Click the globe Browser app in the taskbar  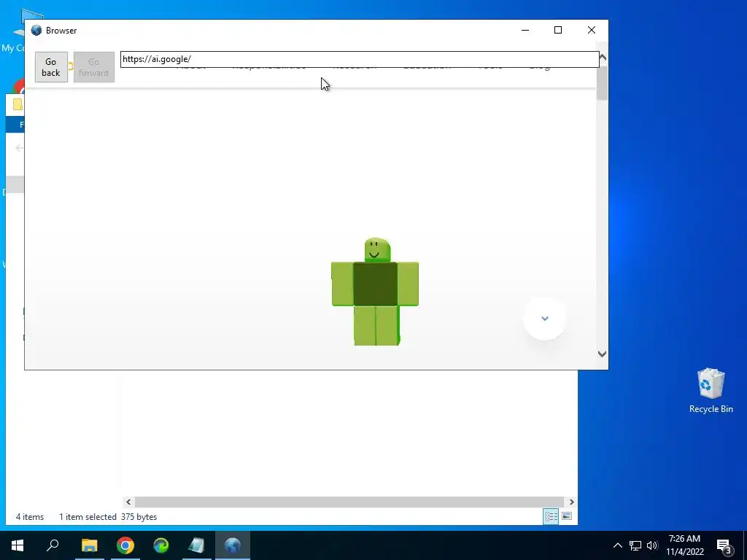pos(233,545)
